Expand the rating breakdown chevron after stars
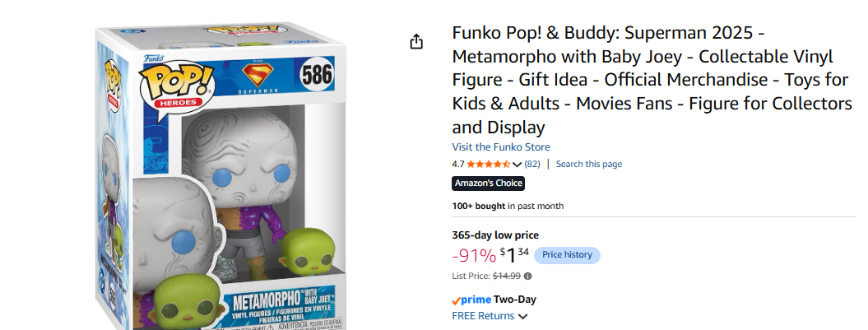This screenshot has height=330, width=868. pyautogui.click(x=517, y=165)
